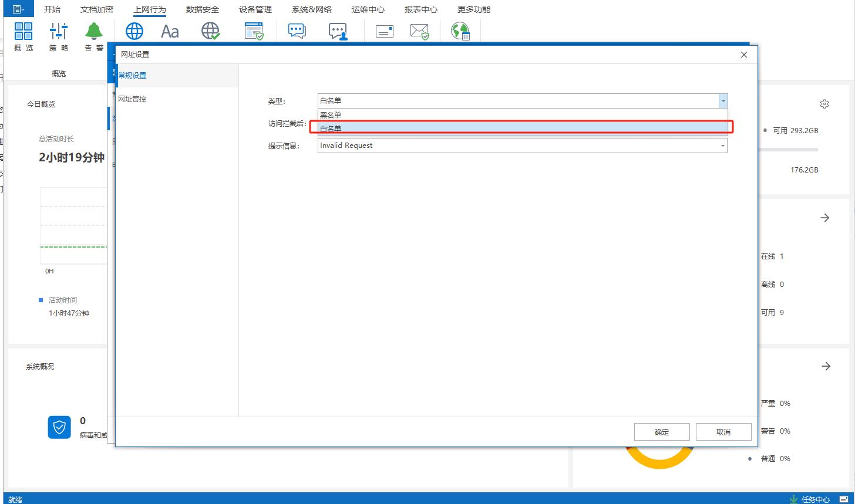This screenshot has width=855, height=504.
Task: Click the settings gear icon on dashboard
Action: click(x=824, y=104)
